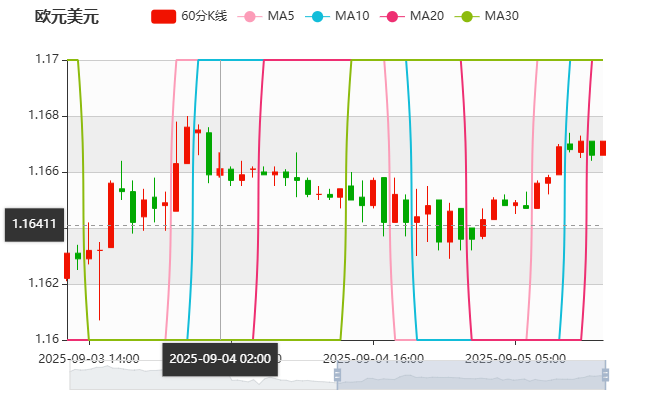
Task: Click the 2025-09-04 02:00 time tooltip
Action: (x=219, y=358)
